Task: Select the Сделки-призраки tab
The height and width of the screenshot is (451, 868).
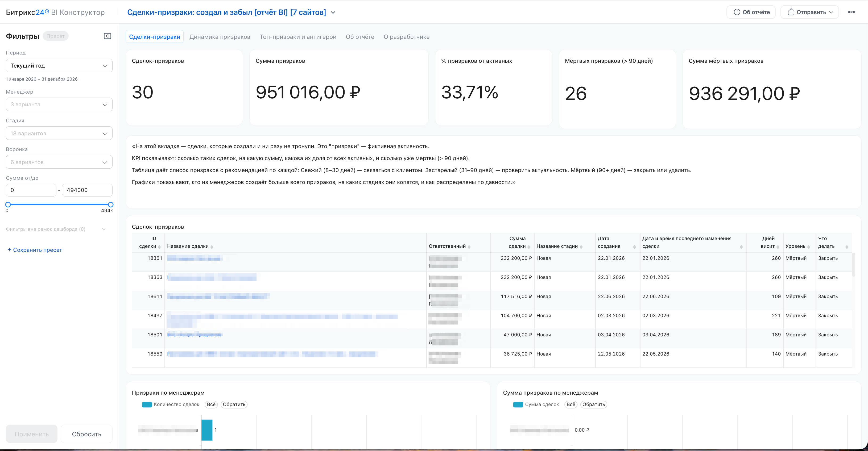Action: 155,37
